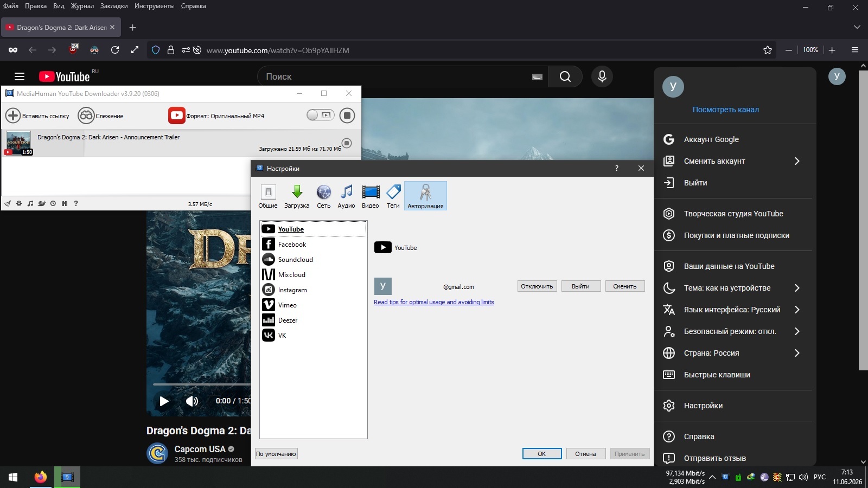Image resolution: width=868 pixels, height=488 pixels.
Task: Toggle the video mode switch in MediaHuman
Action: [320, 115]
